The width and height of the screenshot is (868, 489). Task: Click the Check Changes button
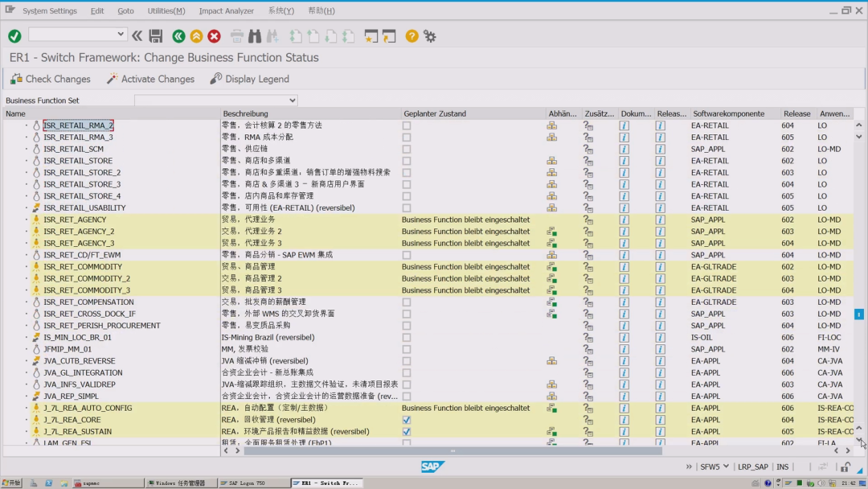pos(51,79)
